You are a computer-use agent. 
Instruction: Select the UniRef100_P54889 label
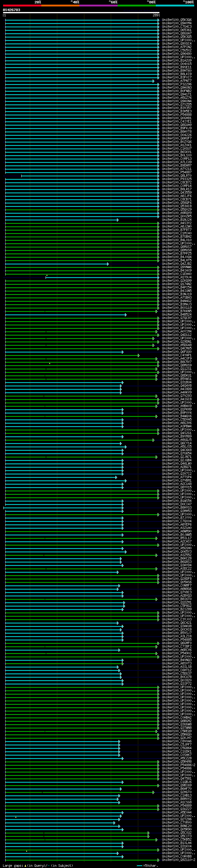[177, 806]
